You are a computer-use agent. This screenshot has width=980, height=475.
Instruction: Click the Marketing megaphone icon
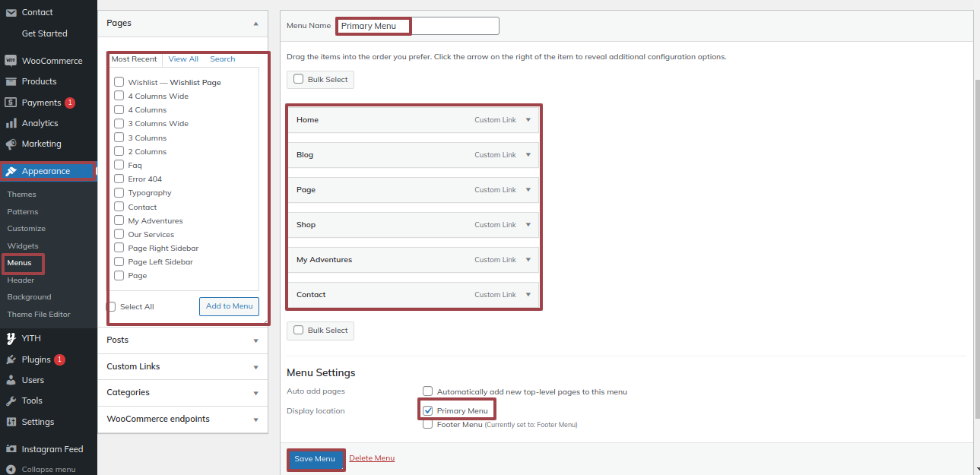click(x=11, y=144)
